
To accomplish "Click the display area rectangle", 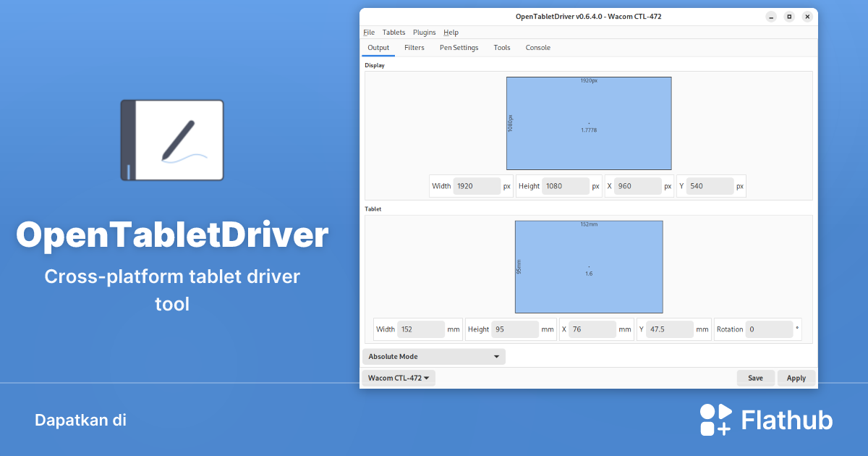I will tap(588, 123).
